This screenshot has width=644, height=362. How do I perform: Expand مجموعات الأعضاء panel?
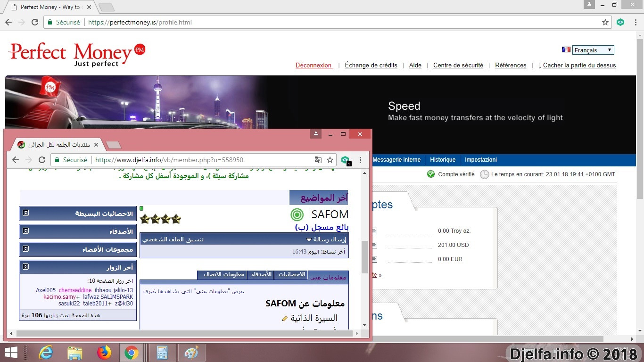[x=26, y=248]
